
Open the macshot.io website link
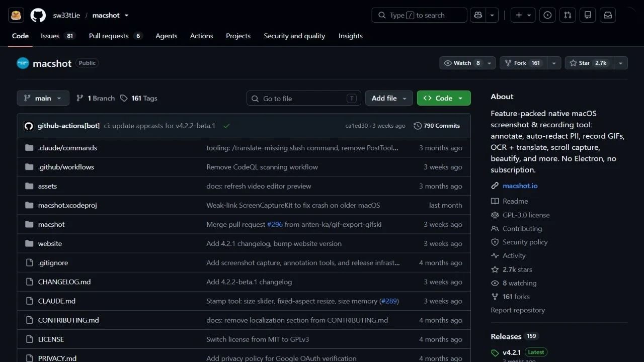pyautogui.click(x=520, y=186)
